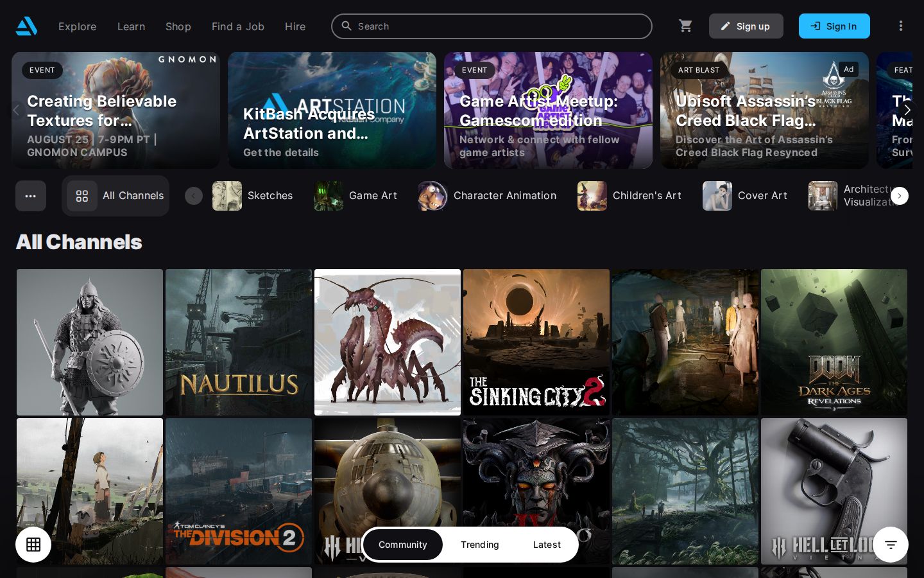This screenshot has width=924, height=578.
Task: Open the Explore menu
Action: pos(78,26)
